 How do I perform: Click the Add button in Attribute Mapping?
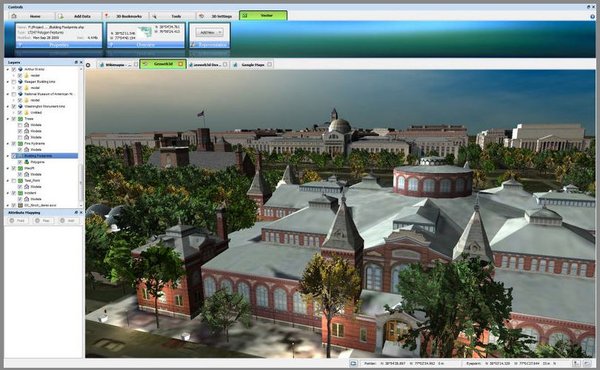[x=68, y=221]
